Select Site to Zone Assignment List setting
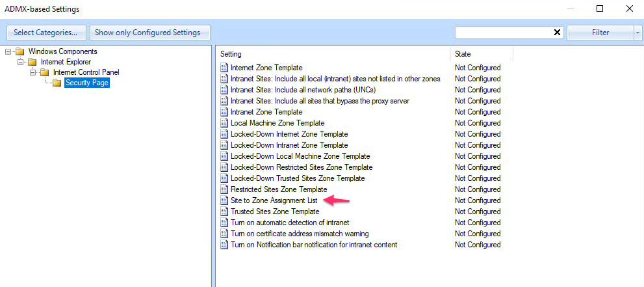 [274, 200]
